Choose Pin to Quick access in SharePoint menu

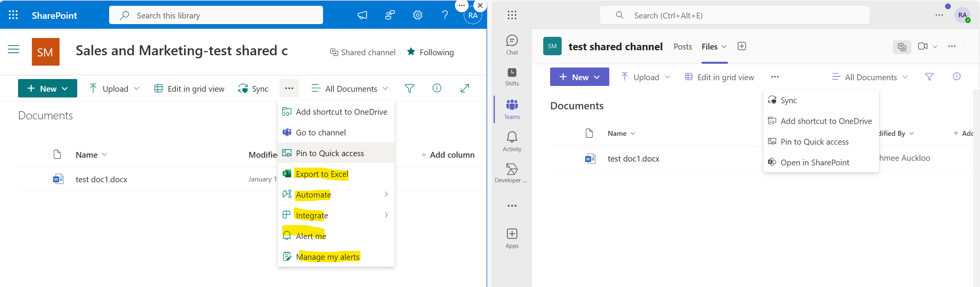(336, 153)
